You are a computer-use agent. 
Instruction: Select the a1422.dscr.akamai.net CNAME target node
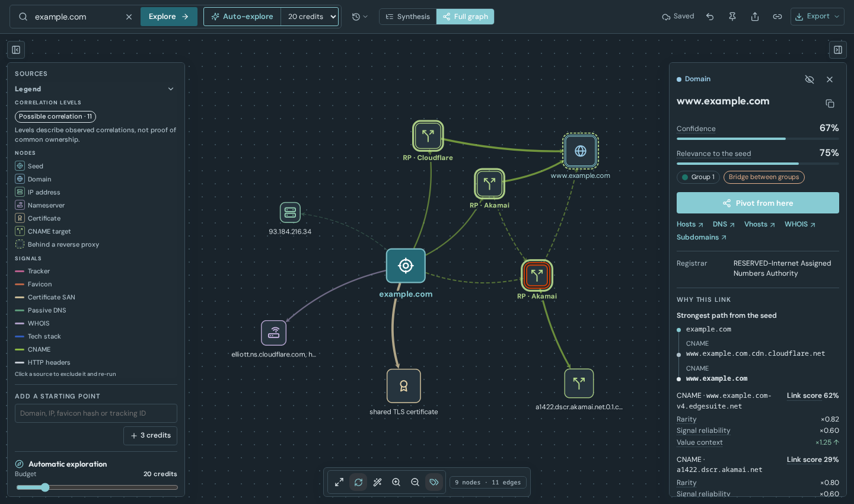[579, 384]
